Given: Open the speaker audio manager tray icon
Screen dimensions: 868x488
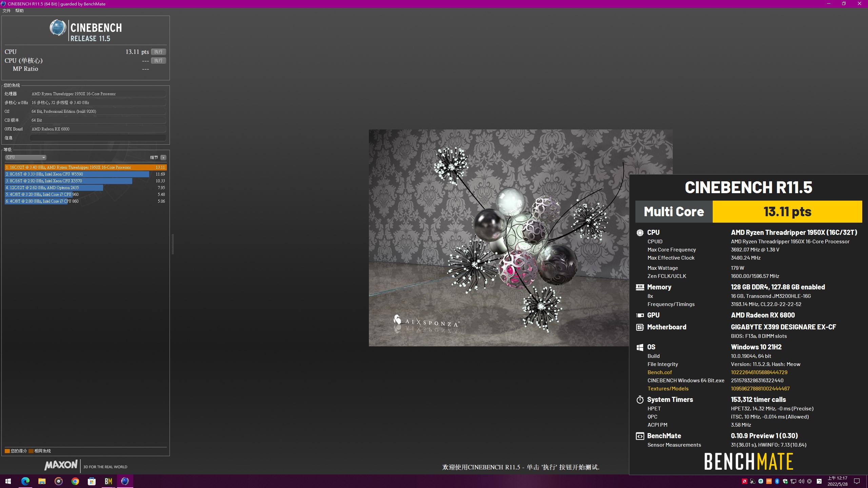Looking at the screenshot, I should pyautogui.click(x=752, y=481).
